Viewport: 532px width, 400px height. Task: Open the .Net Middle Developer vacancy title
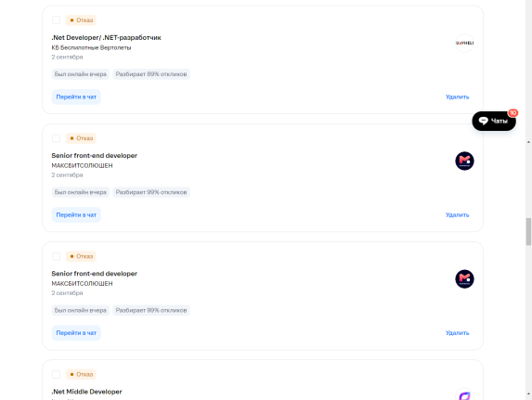[x=86, y=392]
